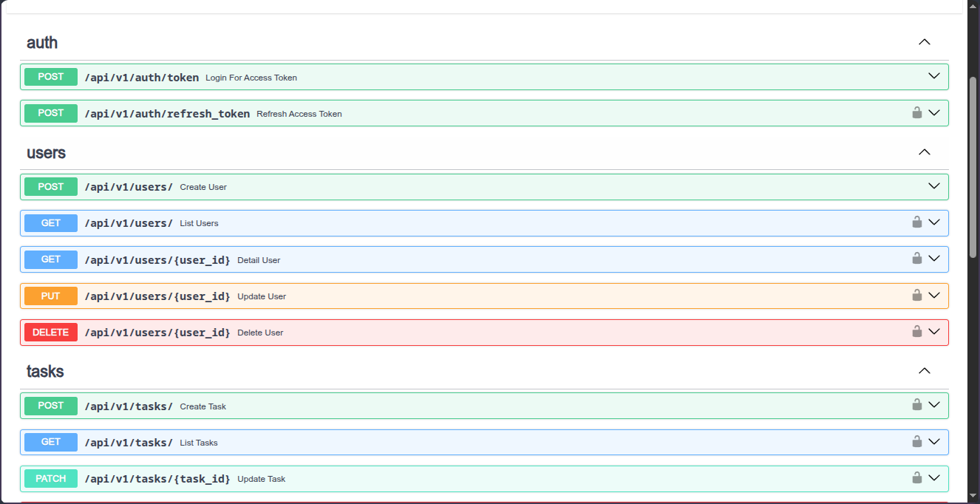The width and height of the screenshot is (980, 504).
Task: Click the GET badge for List Tasks
Action: [51, 442]
